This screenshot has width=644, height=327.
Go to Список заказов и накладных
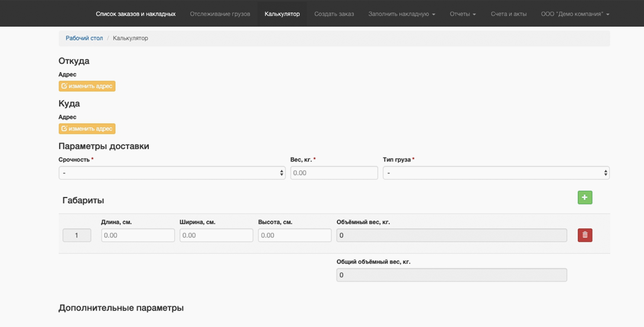tap(135, 14)
